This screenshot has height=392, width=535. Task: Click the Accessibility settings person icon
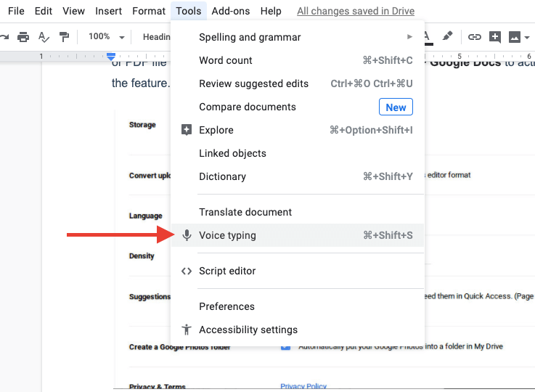187,330
